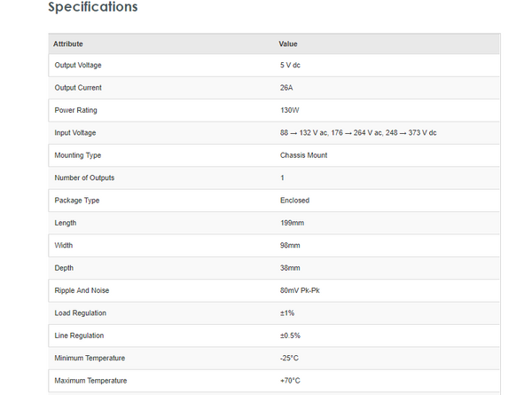The height and width of the screenshot is (395, 532).
Task: Click the +70°C maximum temperature value
Action: 290,381
